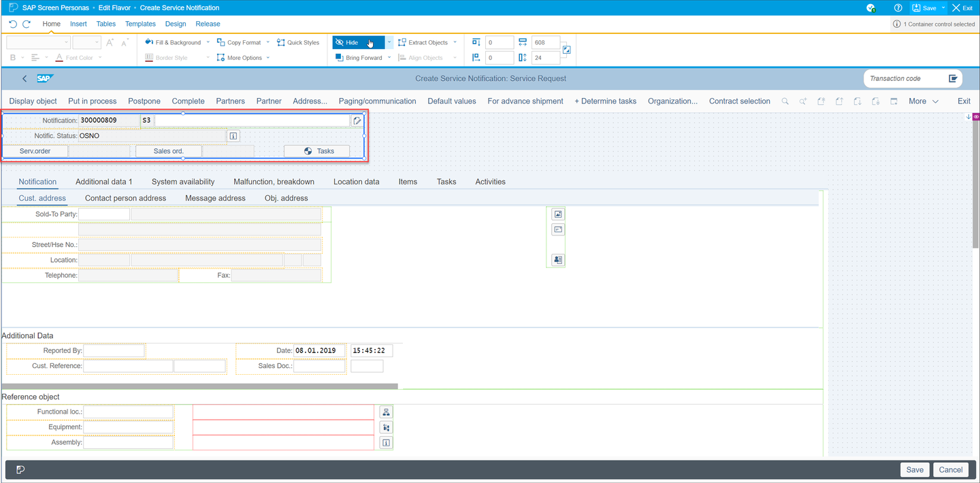Click the first page icon
Image resolution: width=980 pixels, height=483 pixels.
(x=821, y=101)
